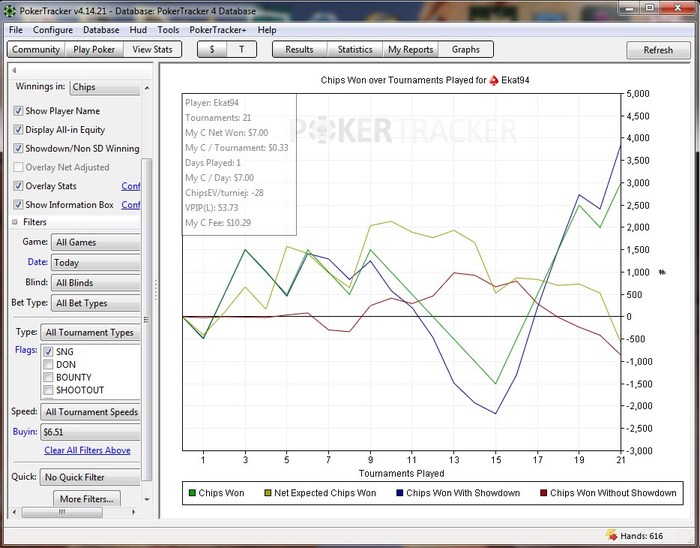This screenshot has height=548, width=700.
Task: Click the sidebar horizontal scrollbar thumb
Action: pyautogui.click(x=62, y=512)
